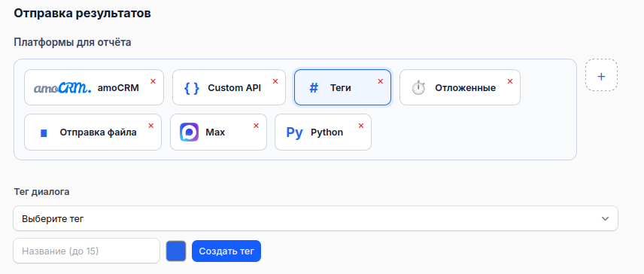Click the curly braces Custom API icon
644x274 pixels.
(x=192, y=88)
